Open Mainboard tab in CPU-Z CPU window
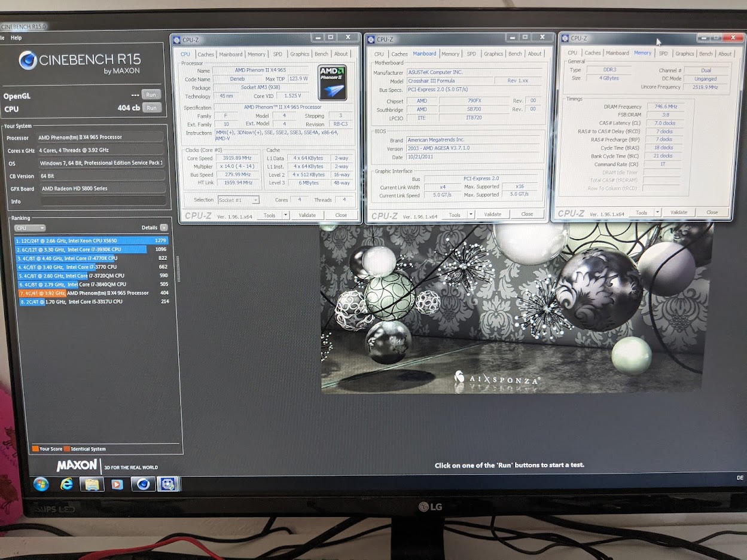 pyautogui.click(x=231, y=54)
